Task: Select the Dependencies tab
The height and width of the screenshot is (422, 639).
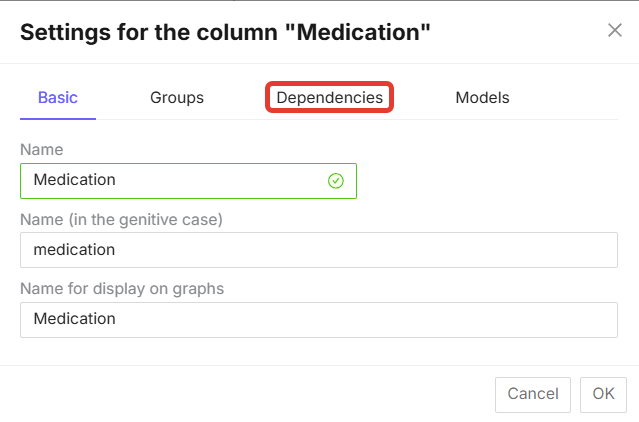Action: [x=329, y=98]
